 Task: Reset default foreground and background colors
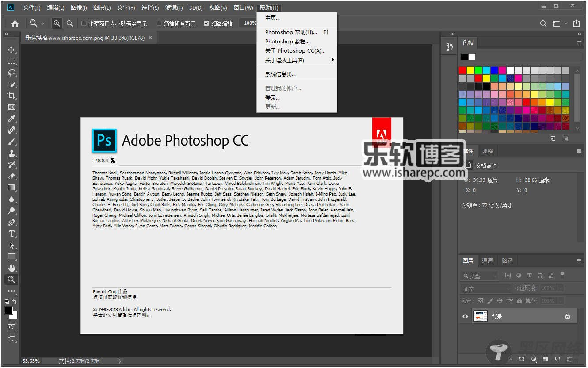pos(7,301)
